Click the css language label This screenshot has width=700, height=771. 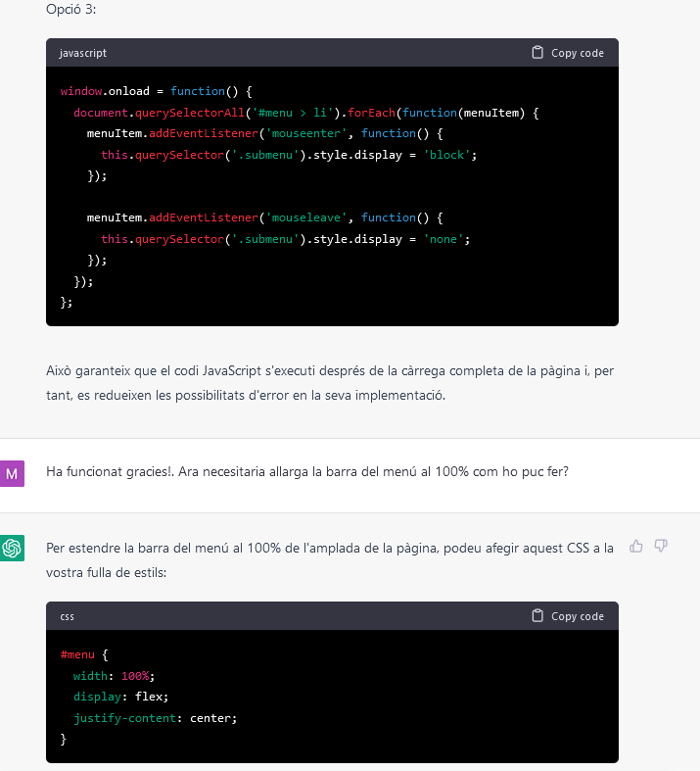pyautogui.click(x=67, y=616)
